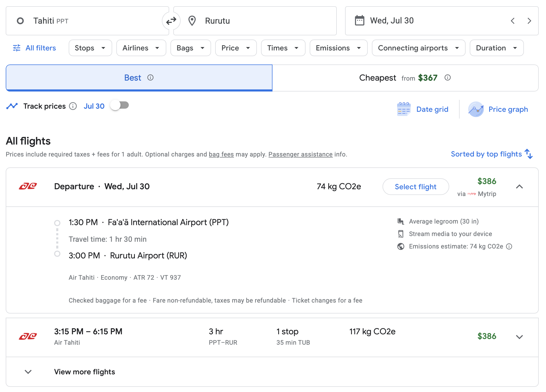The image size is (546, 392).
Task: Open the Emissions filter dropdown
Action: coord(338,48)
